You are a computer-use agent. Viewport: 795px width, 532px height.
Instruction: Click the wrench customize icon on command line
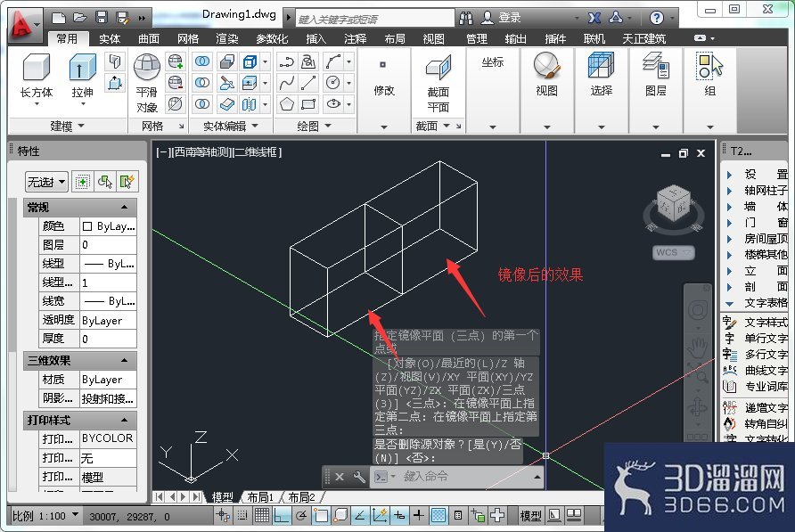[x=359, y=477]
